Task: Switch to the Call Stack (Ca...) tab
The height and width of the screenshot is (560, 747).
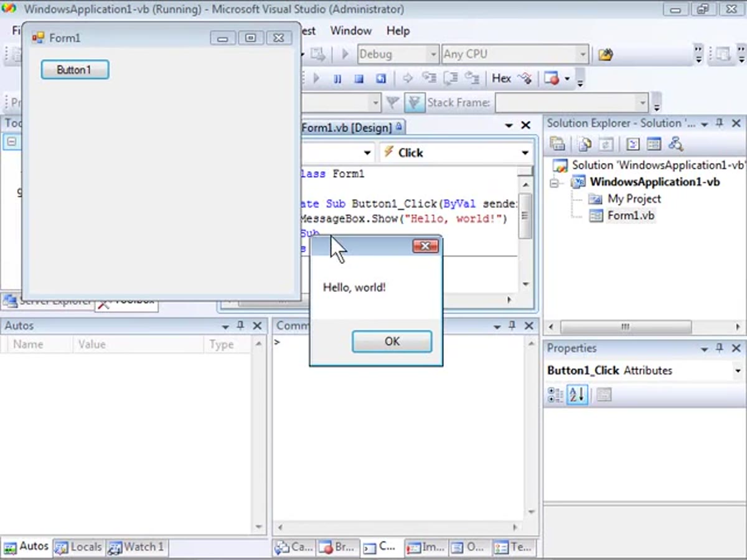Action: (294, 547)
